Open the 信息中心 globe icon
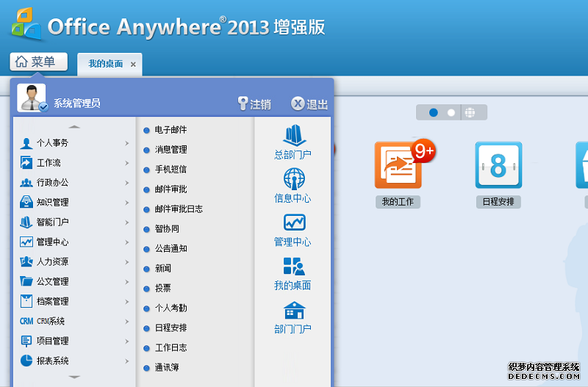Screen dimensions: 588x387 pyautogui.click(x=294, y=178)
